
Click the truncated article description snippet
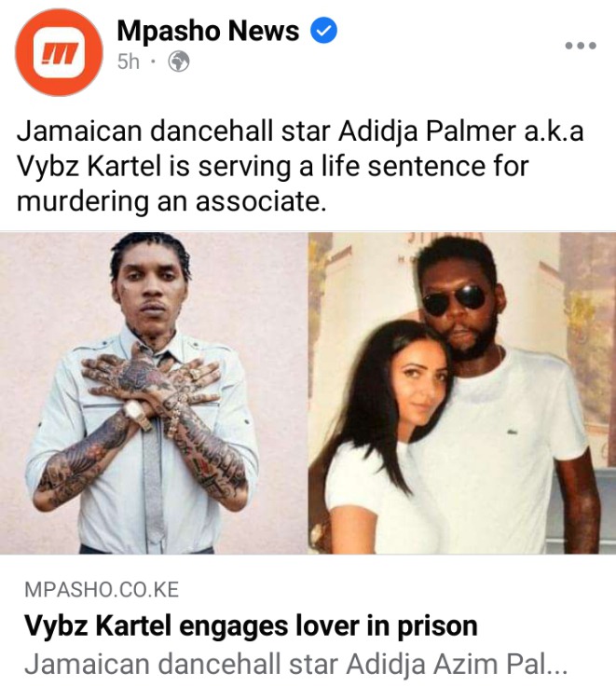tap(295, 665)
